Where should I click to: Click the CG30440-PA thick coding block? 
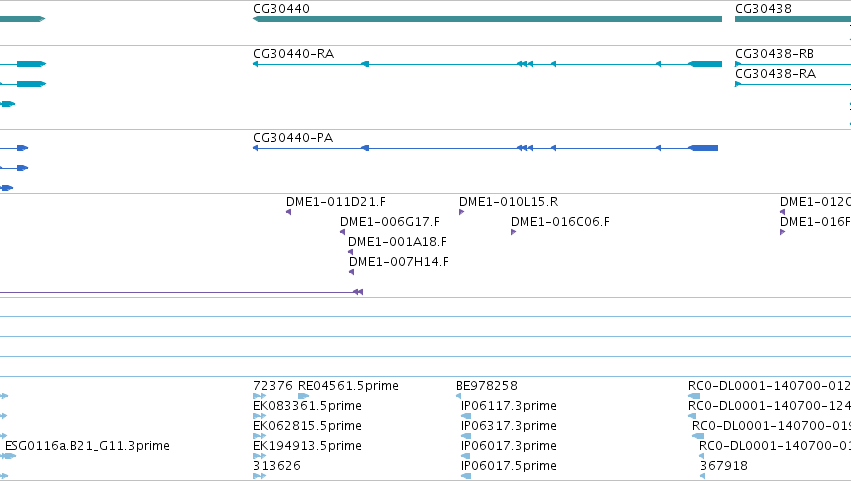point(703,148)
